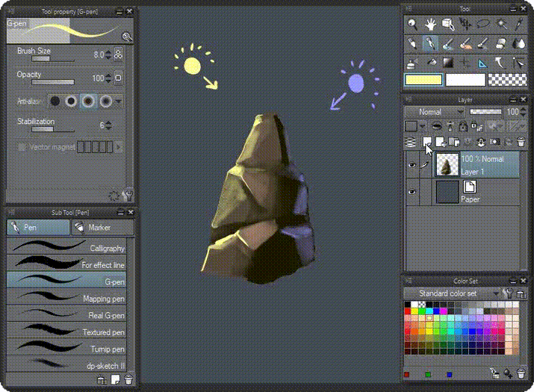Select the Eraser tool

click(500, 43)
